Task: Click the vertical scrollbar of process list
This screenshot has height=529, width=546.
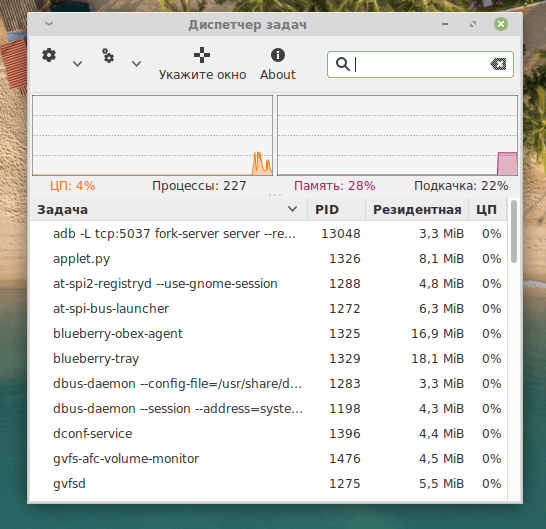Action: click(x=514, y=231)
